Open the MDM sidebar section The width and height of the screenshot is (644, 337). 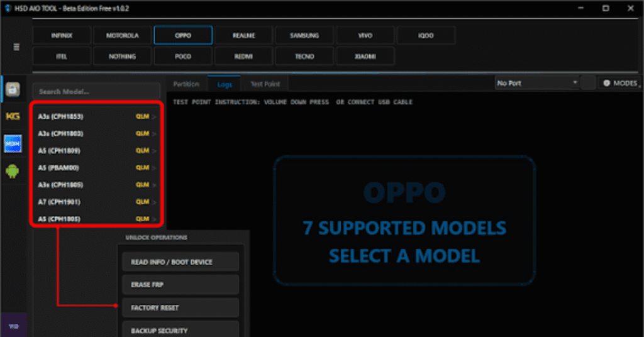pyautogui.click(x=13, y=144)
